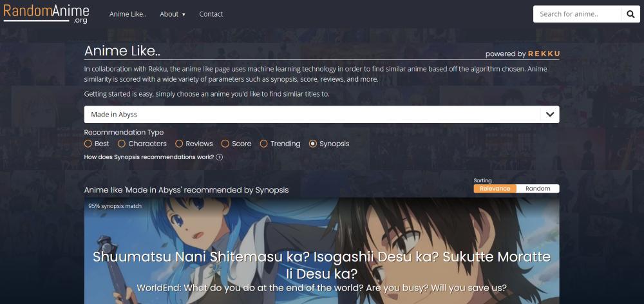Select the Synopsis radio button

click(313, 144)
